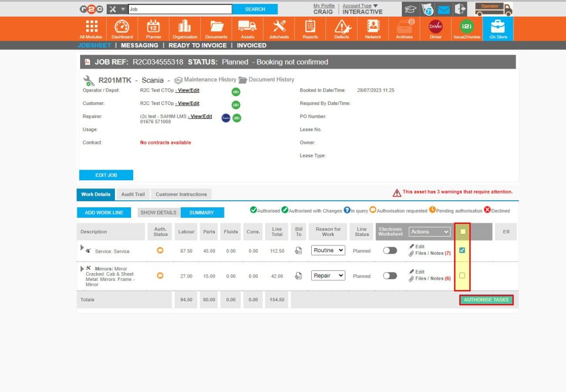Open the Network module
566x392 pixels.
pos(373,29)
